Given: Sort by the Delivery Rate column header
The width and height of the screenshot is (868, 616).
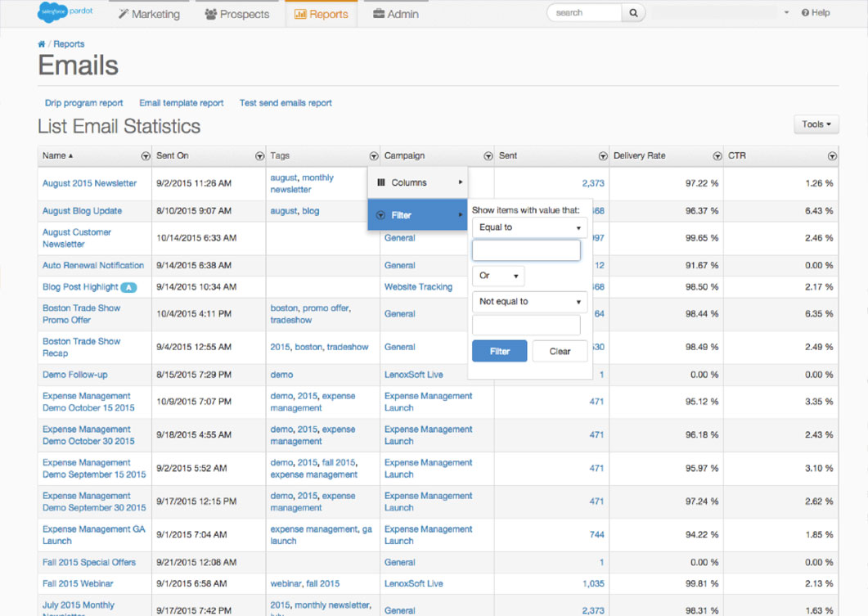Looking at the screenshot, I should point(640,156).
